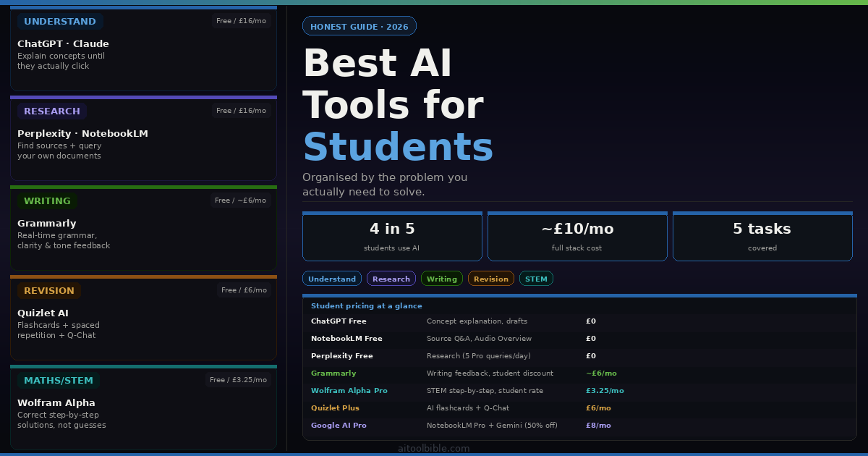This screenshot has width=868, height=456.
Task: Open the aitoolbible.com link
Action: point(434,449)
